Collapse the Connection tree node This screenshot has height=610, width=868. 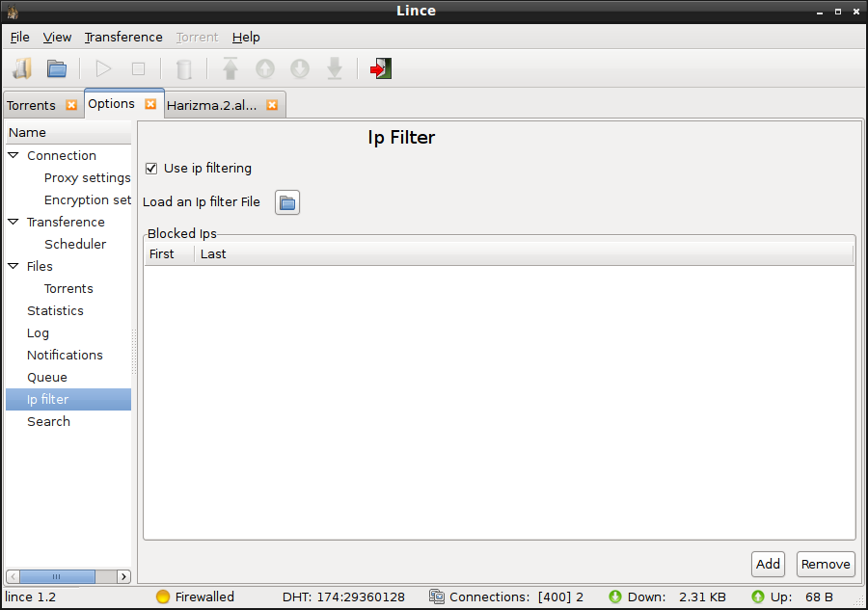click(x=14, y=155)
